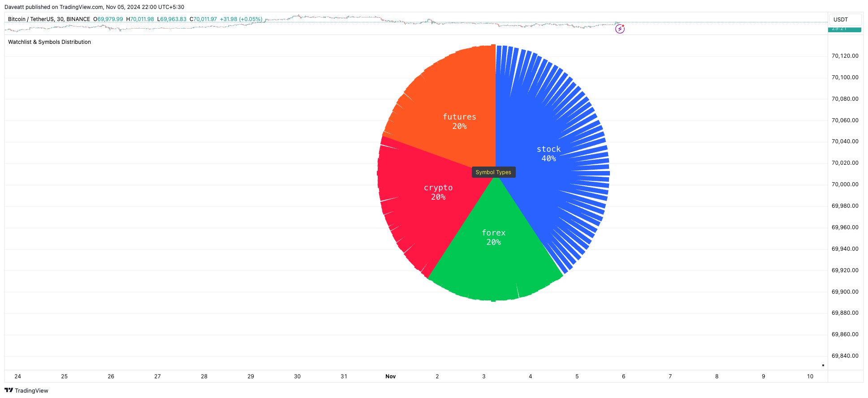Click the 7 date axis label
This screenshot has height=398, width=868.
tap(670, 377)
